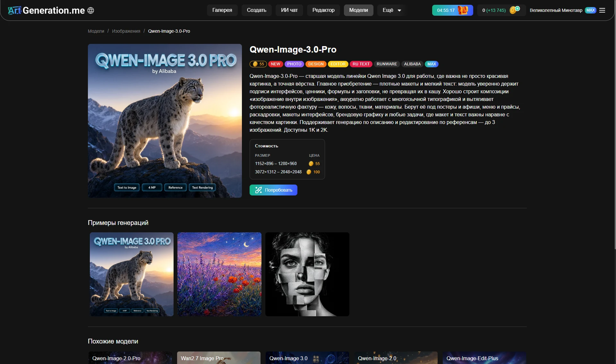Click the РАЗМЕР column header
This screenshot has height=364, width=616.
[x=262, y=155]
